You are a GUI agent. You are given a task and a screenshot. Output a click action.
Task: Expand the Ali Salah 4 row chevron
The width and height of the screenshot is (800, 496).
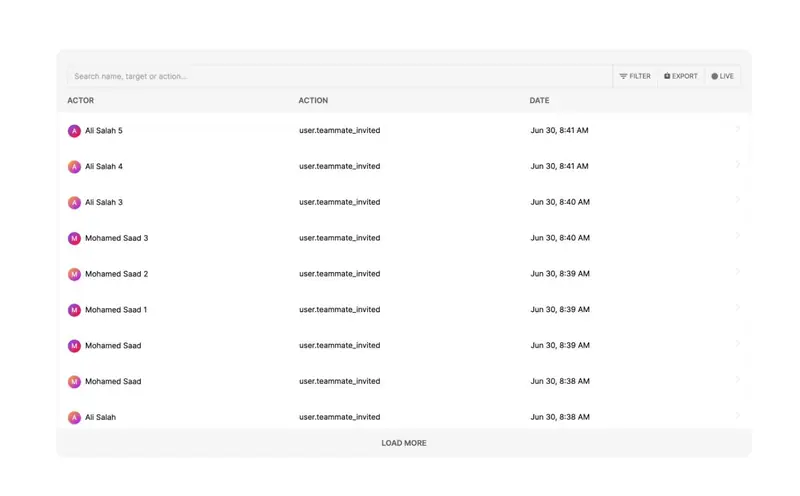tap(738, 164)
